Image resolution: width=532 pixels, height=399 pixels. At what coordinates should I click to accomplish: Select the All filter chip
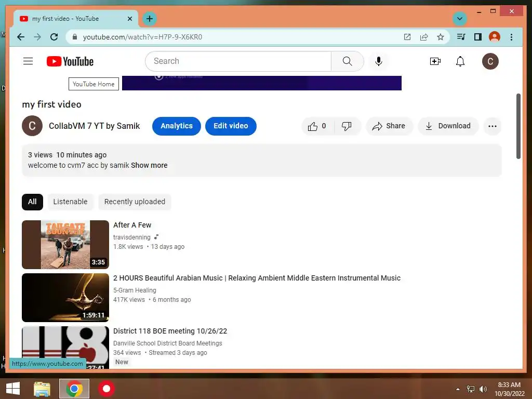[32, 202]
